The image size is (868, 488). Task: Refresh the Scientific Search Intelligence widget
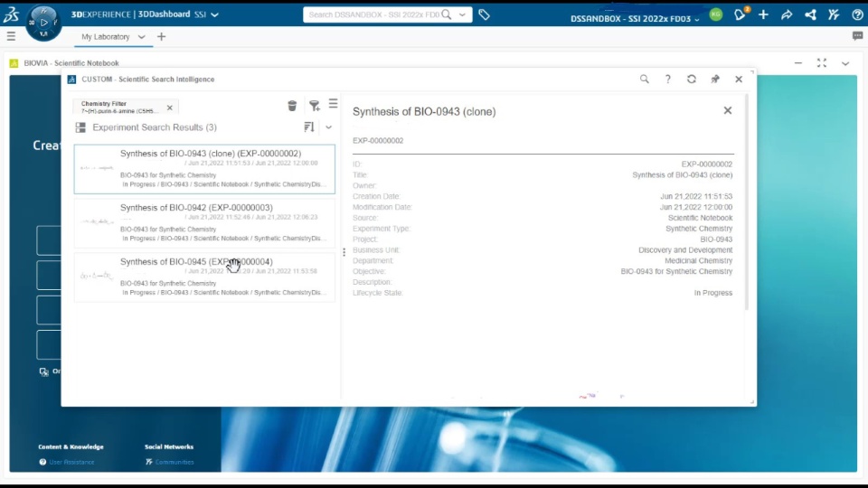(692, 80)
